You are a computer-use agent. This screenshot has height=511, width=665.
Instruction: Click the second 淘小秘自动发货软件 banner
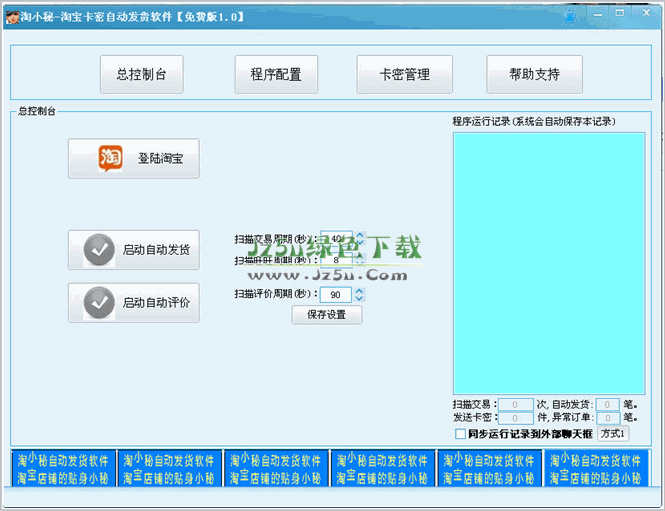pos(170,469)
